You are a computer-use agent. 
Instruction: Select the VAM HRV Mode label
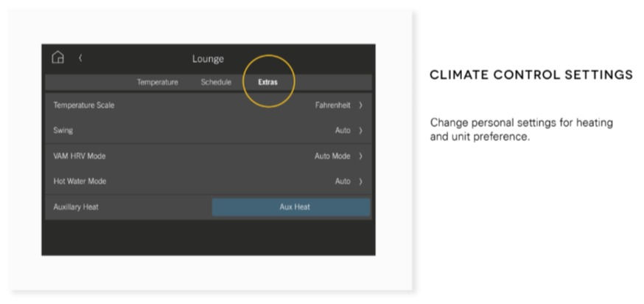pos(80,156)
